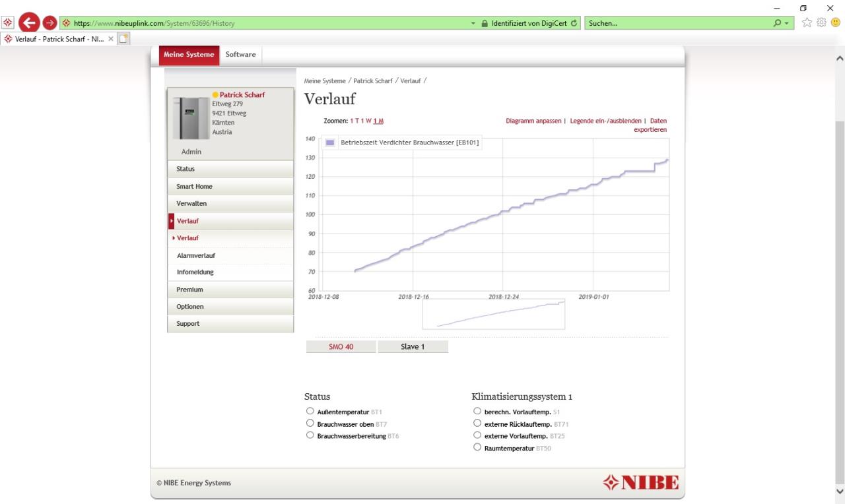Click Patrick Scharf system name in sidebar
The height and width of the screenshot is (504, 845).
[242, 95]
